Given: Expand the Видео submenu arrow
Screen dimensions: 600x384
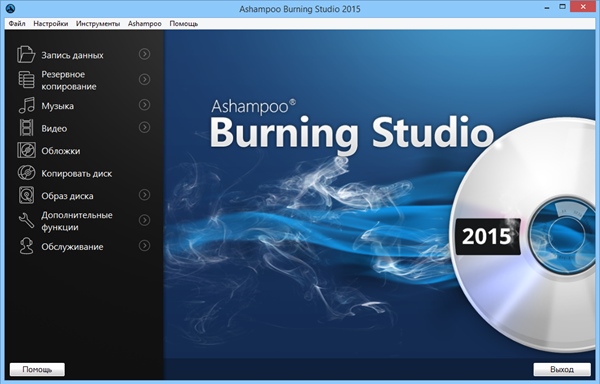Looking at the screenshot, I should [144, 127].
